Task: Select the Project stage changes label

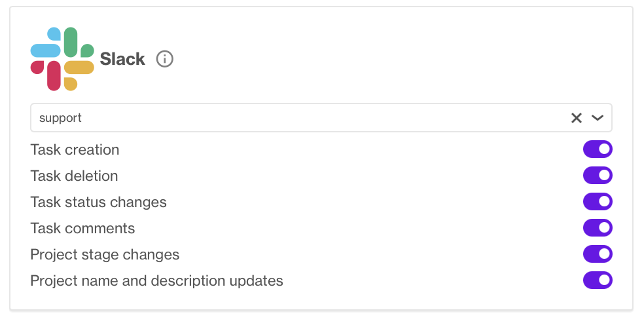Action: 105,255
